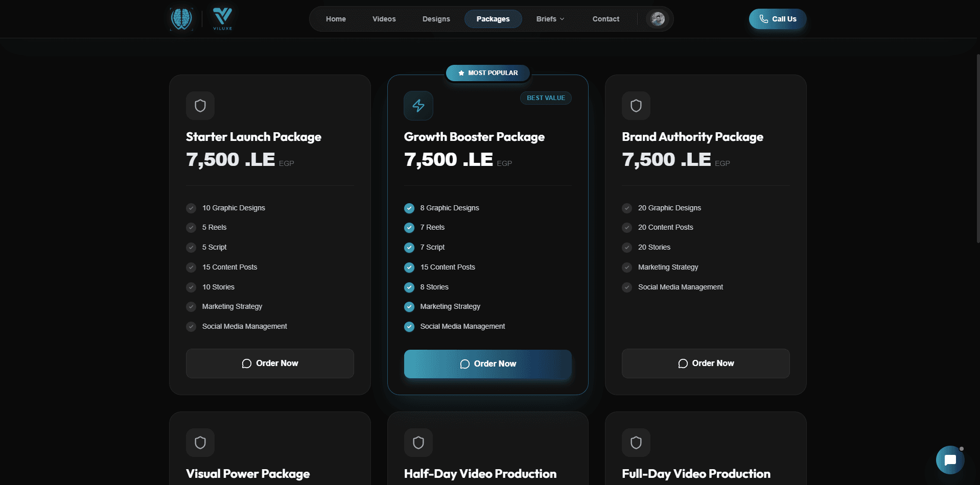980x485 pixels.
Task: Click the Call Us button
Action: coord(778,19)
